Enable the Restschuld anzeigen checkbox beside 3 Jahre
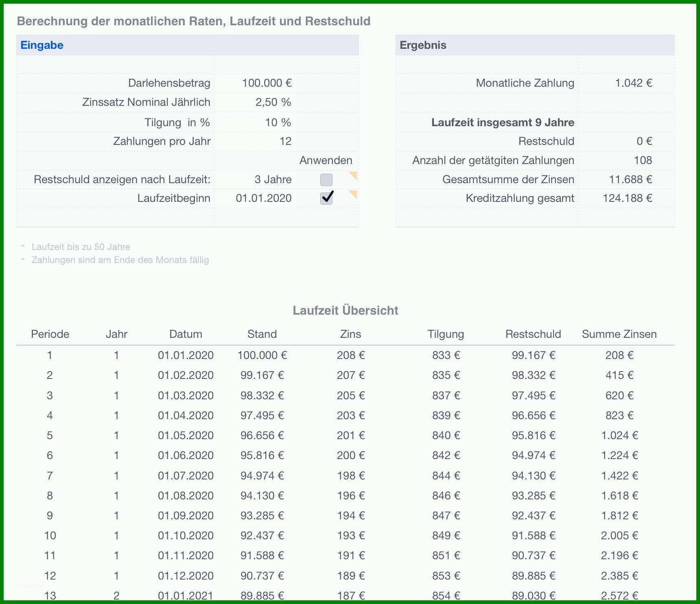Image resolution: width=700 pixels, height=604 pixels. point(326,179)
